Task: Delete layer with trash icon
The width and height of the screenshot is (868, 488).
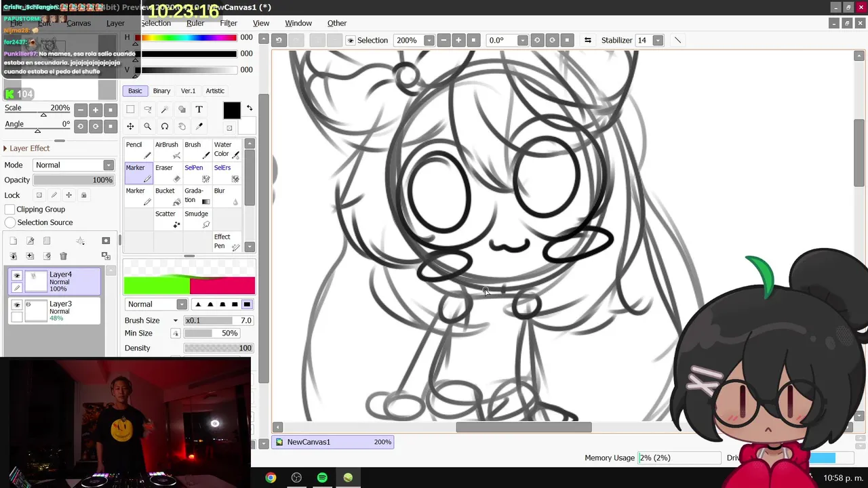Action: pyautogui.click(x=63, y=256)
